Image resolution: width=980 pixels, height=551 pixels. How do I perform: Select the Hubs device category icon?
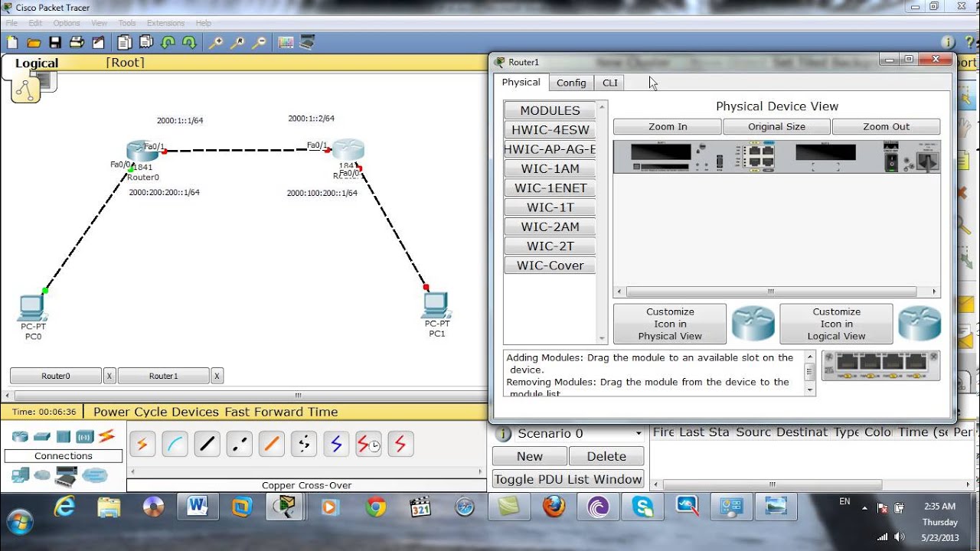coord(64,437)
